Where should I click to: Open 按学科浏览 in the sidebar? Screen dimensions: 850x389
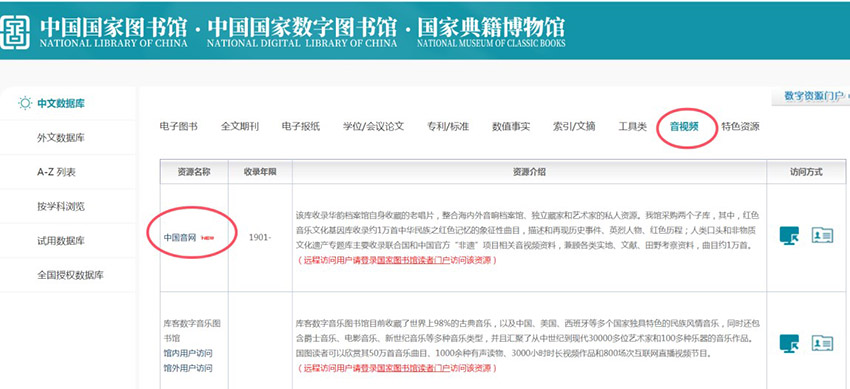61,206
